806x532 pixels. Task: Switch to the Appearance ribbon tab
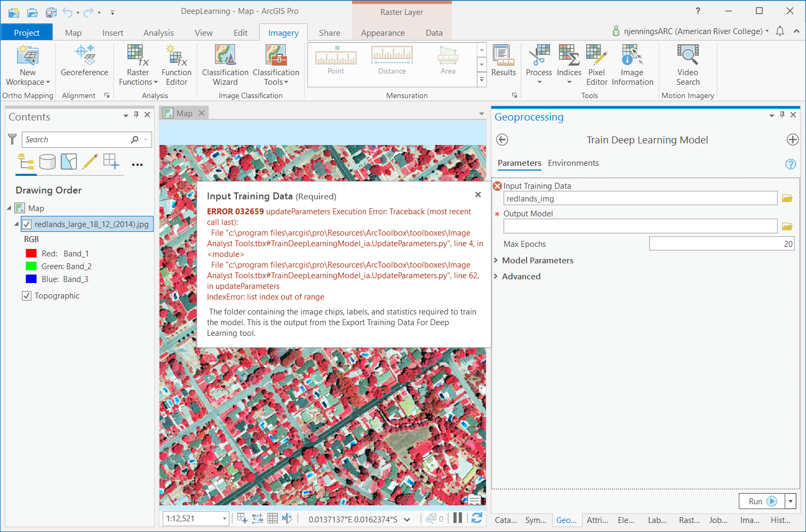383,33
